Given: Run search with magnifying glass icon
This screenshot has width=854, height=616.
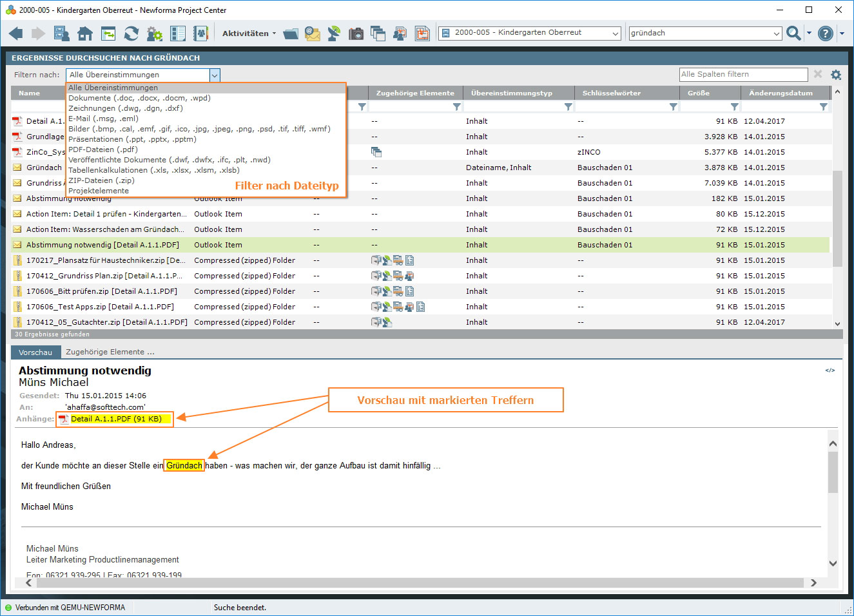Looking at the screenshot, I should (x=793, y=33).
